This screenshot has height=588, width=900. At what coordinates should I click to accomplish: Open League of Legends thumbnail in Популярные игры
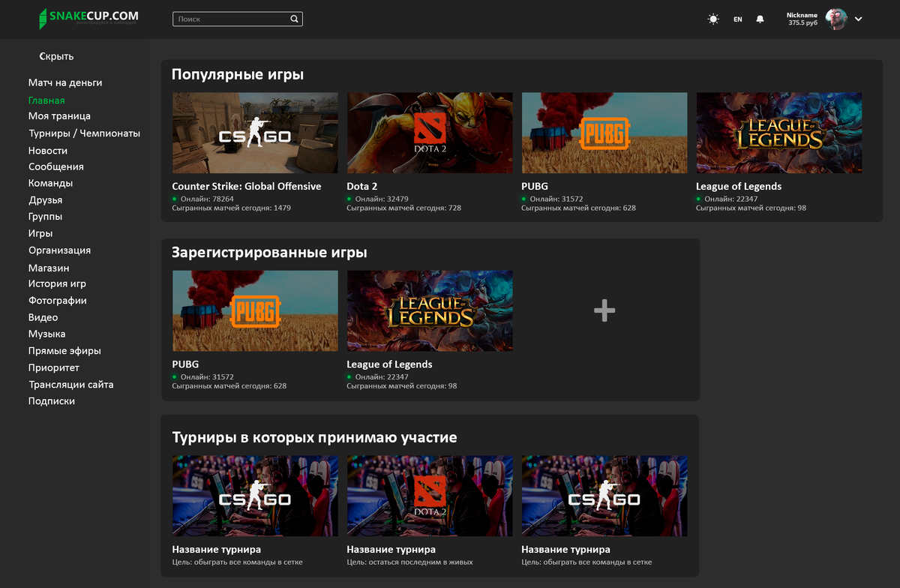point(779,133)
